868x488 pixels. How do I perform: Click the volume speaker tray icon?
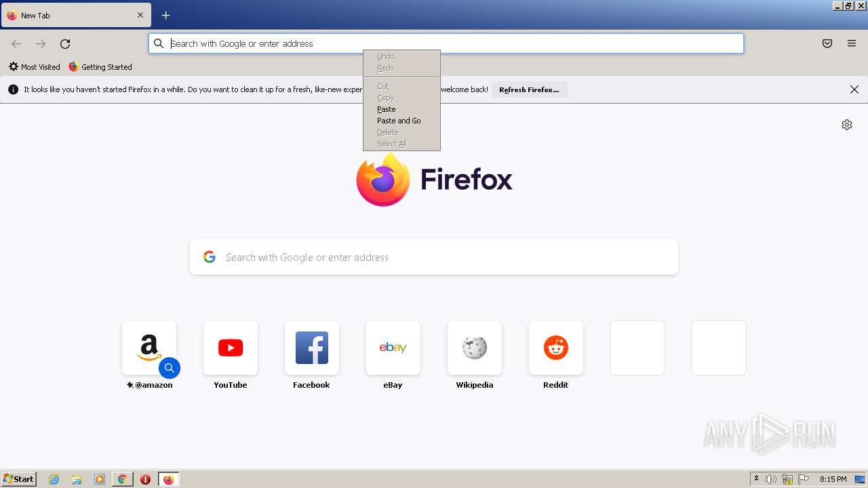click(771, 479)
